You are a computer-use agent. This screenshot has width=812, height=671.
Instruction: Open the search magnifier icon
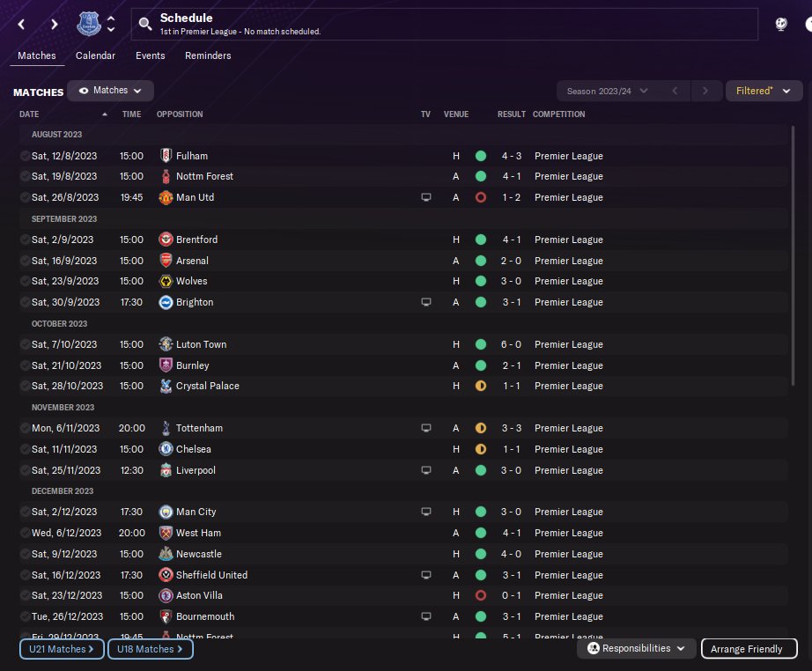pos(145,24)
